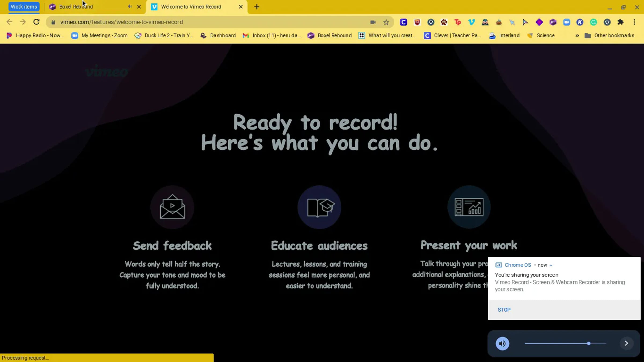Show hidden bookmarks with double chevron
The width and height of the screenshot is (644, 362).
point(577,35)
